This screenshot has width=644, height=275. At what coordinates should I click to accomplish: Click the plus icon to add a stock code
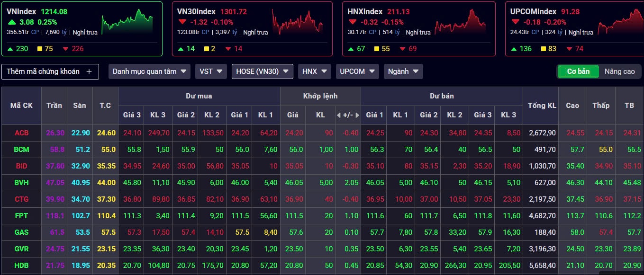pos(89,71)
